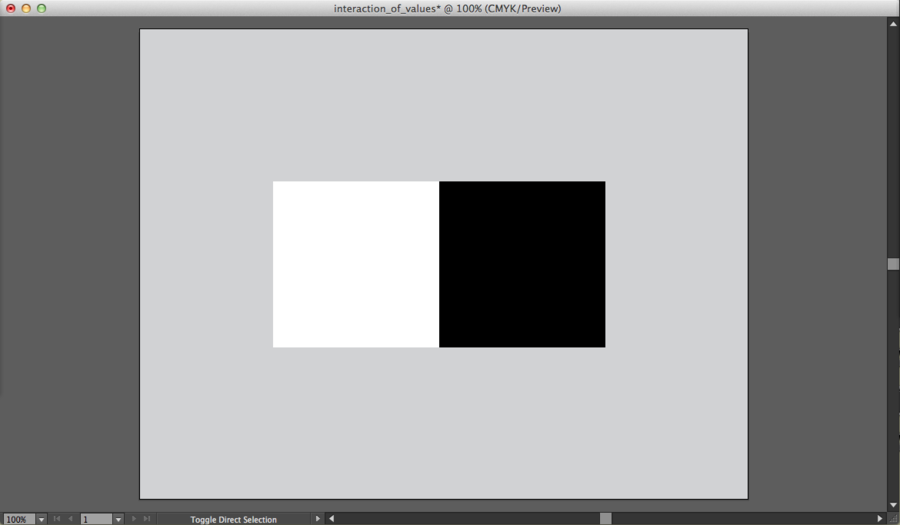Click the 100% zoom input field

[x=18, y=519]
